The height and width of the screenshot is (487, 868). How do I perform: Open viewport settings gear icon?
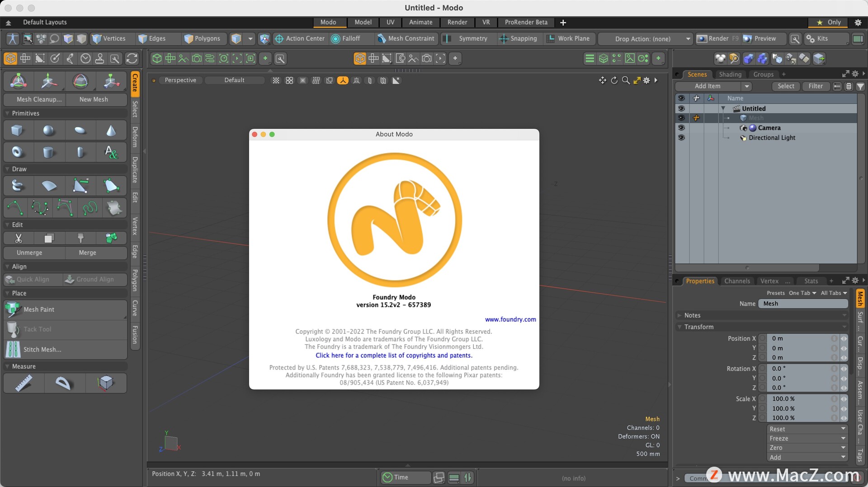(x=647, y=80)
